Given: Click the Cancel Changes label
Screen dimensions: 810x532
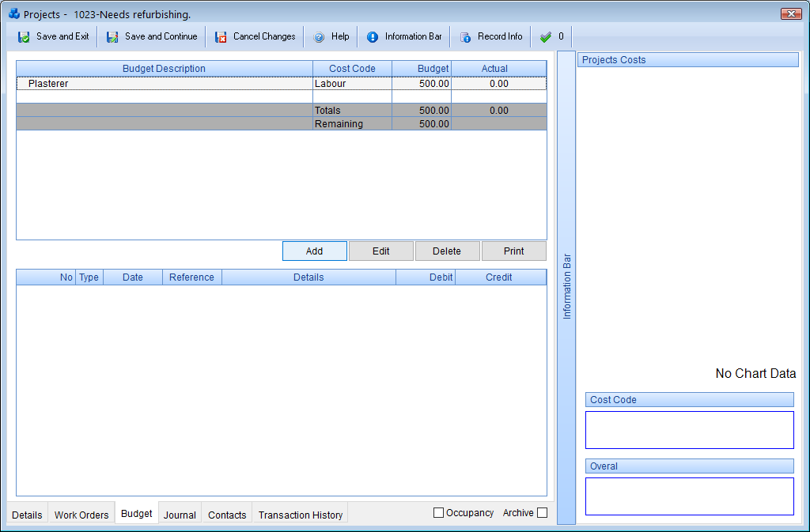Looking at the screenshot, I should (264, 36).
